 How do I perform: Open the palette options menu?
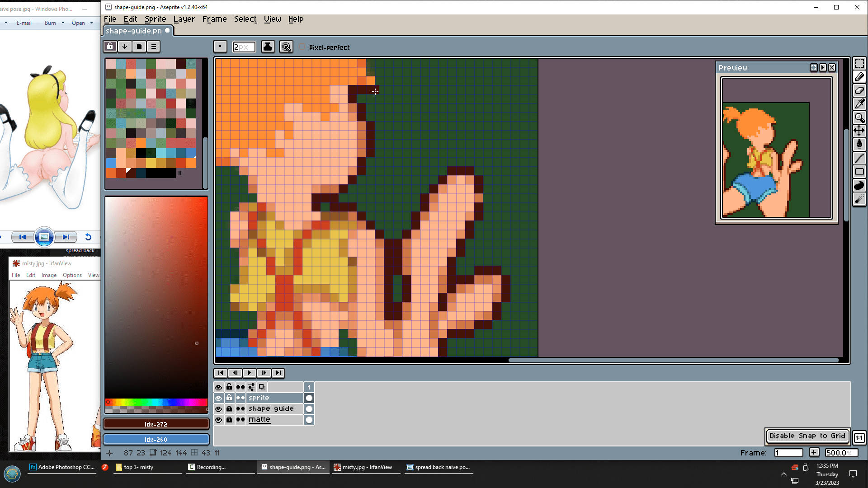153,47
